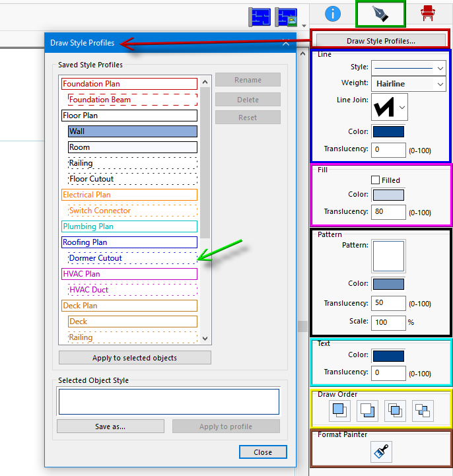Pick the Fill Color swatch
The height and width of the screenshot is (476, 453).
tap(388, 195)
